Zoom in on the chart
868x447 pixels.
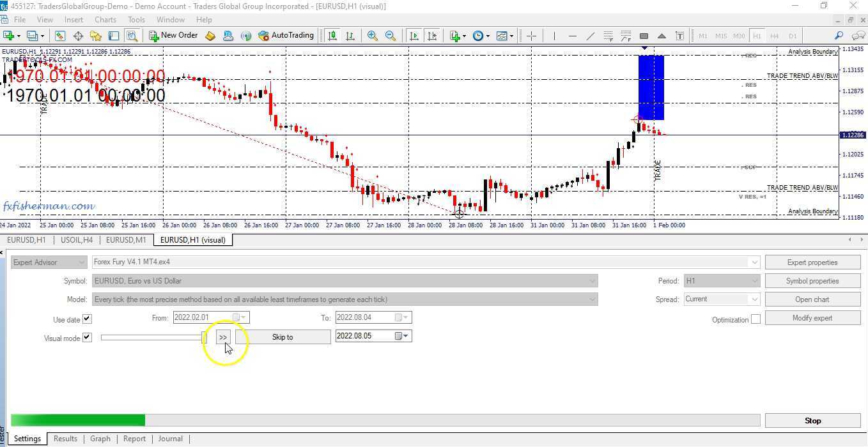point(373,35)
